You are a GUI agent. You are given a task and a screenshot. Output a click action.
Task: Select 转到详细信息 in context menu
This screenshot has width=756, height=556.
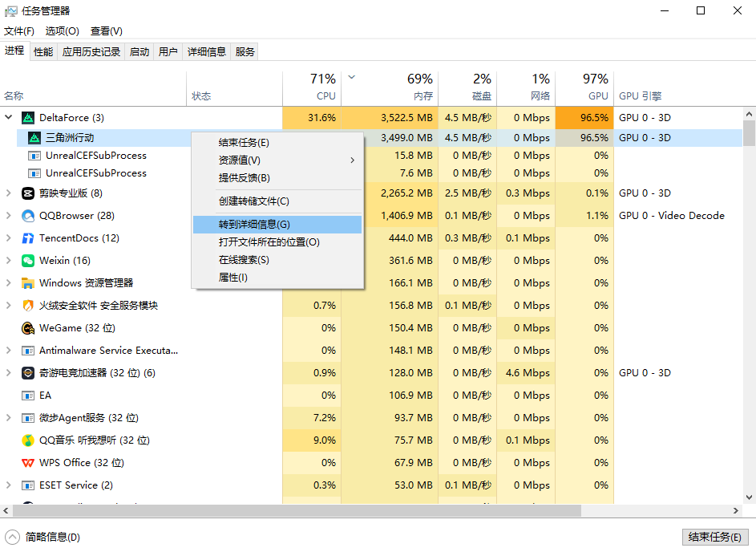click(x=254, y=225)
